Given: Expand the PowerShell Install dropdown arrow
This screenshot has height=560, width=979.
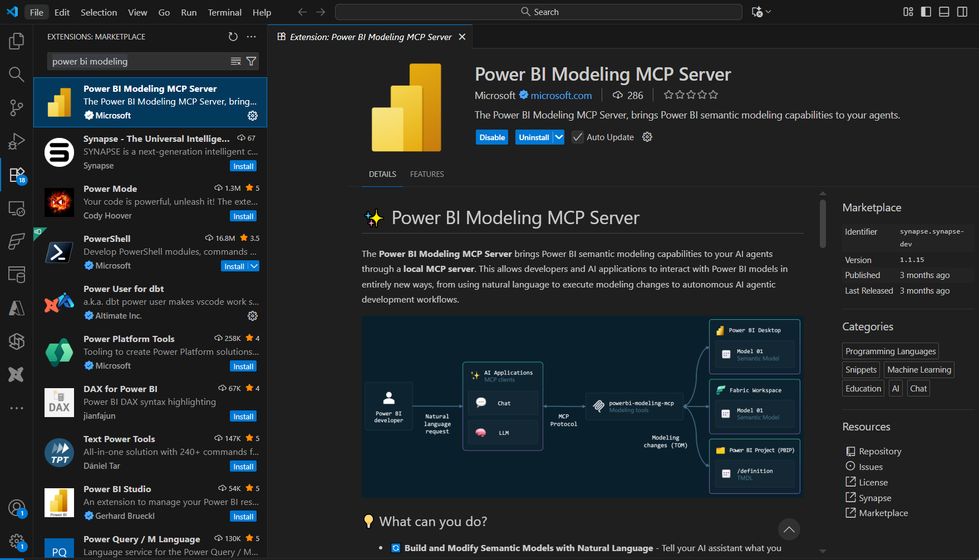Looking at the screenshot, I should tap(254, 266).
